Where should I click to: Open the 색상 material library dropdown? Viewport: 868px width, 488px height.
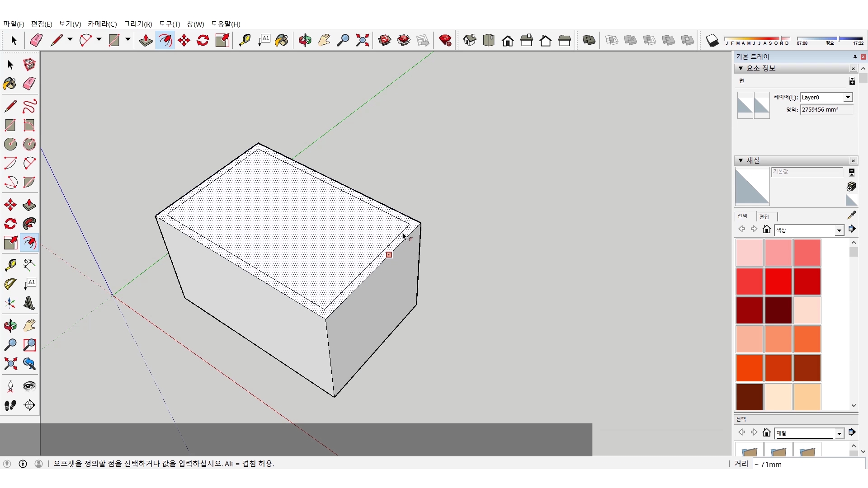[x=839, y=230]
